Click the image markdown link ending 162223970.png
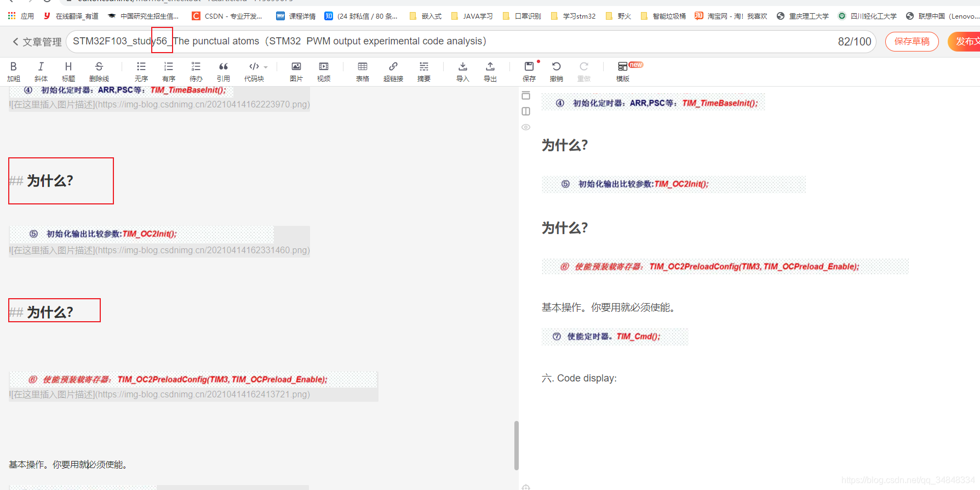The width and height of the screenshot is (980, 490). [x=159, y=104]
